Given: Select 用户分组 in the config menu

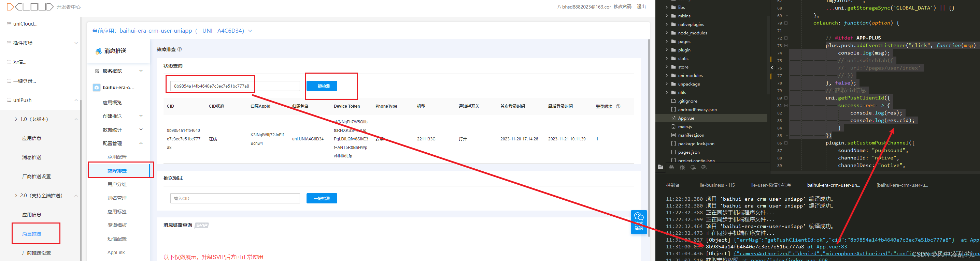Looking at the screenshot, I should (x=117, y=185).
